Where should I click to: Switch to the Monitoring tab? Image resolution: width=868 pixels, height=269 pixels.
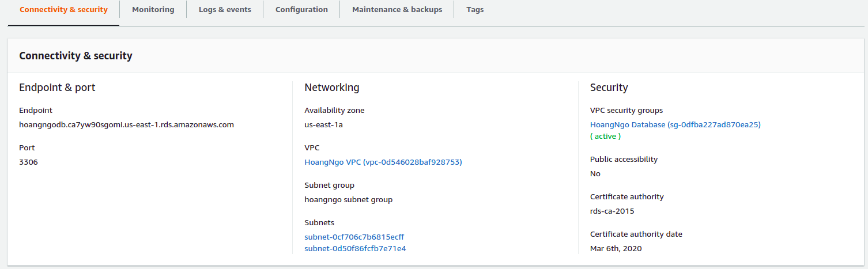153,10
